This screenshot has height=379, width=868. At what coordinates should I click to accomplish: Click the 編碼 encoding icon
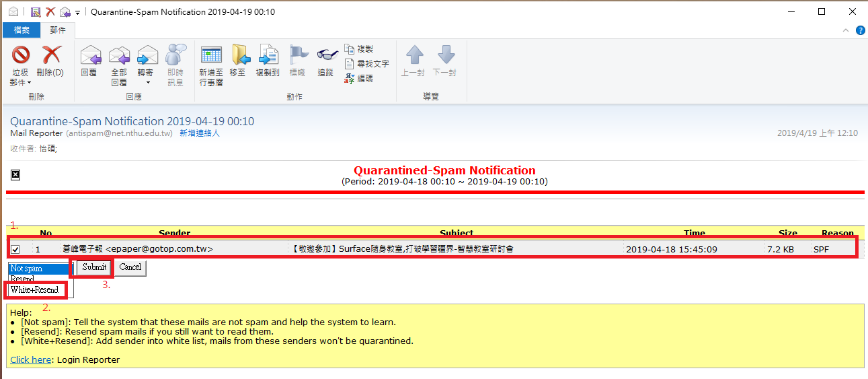tap(350, 79)
